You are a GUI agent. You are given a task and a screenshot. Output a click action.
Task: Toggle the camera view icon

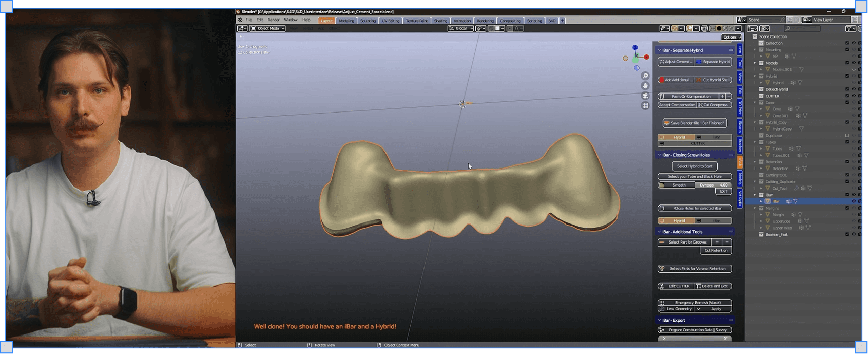click(645, 96)
